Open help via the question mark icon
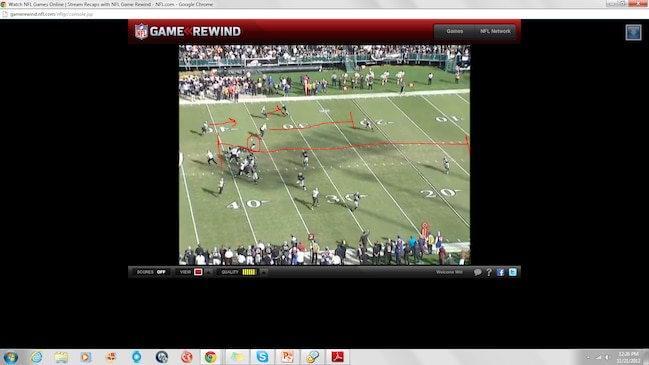 [489, 272]
